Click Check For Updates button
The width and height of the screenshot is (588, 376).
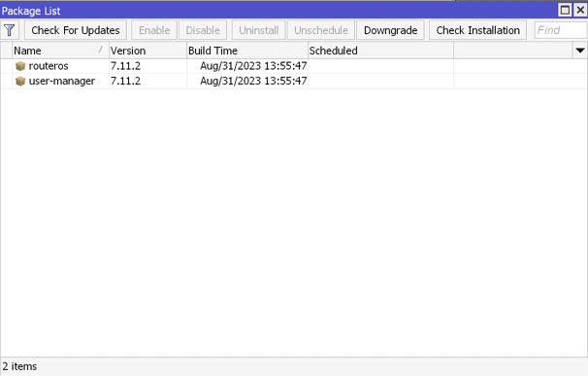[76, 30]
